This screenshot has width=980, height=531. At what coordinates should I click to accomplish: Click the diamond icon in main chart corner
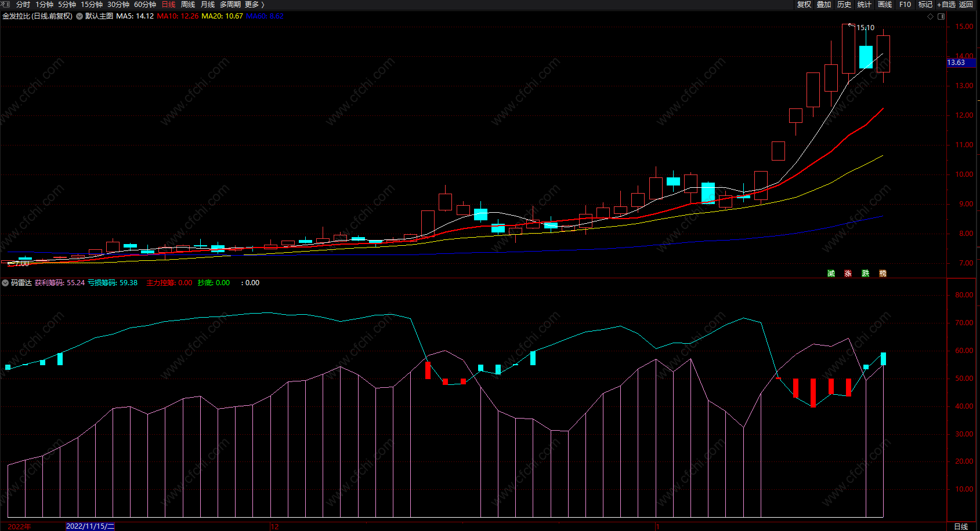coord(931,16)
